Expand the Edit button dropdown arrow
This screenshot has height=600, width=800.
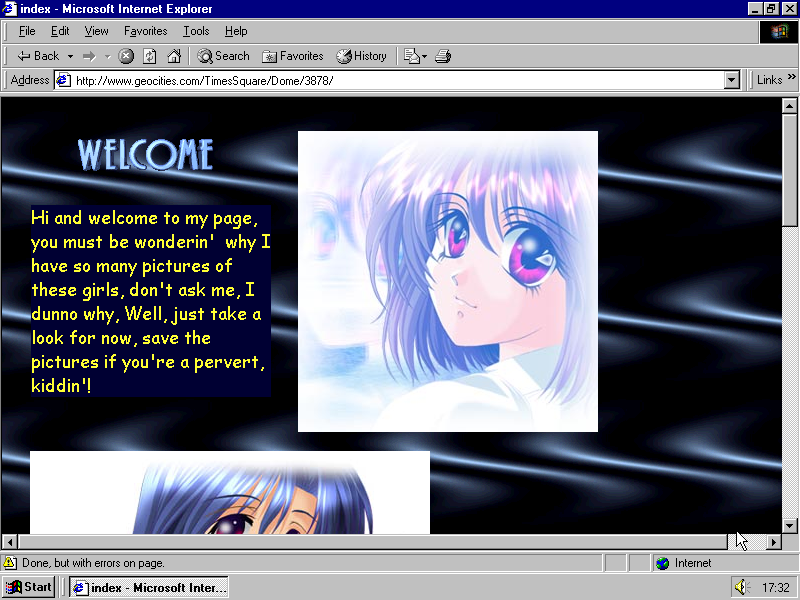(424, 56)
